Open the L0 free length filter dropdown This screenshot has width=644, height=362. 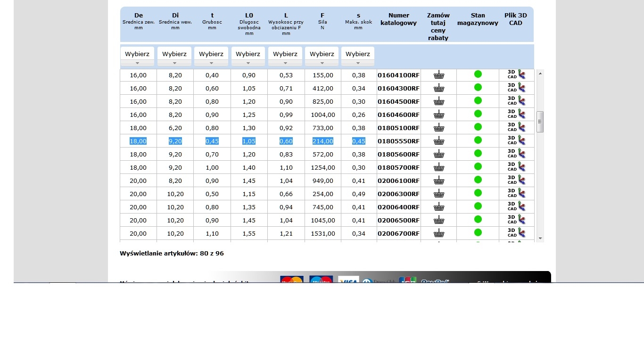[248, 57]
